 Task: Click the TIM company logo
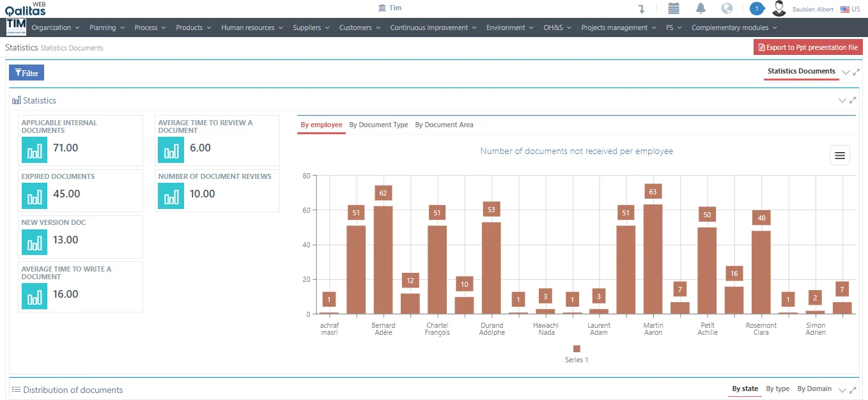point(16,27)
